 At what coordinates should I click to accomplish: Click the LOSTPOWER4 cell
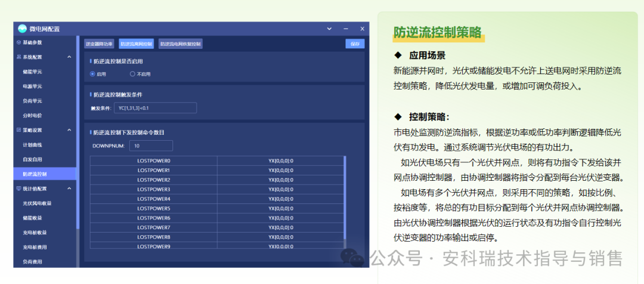point(154,199)
